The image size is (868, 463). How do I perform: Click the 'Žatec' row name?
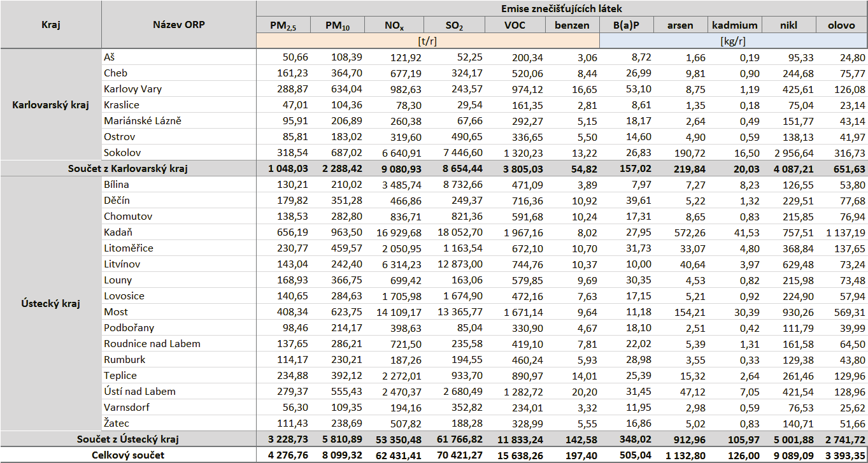(x=117, y=424)
